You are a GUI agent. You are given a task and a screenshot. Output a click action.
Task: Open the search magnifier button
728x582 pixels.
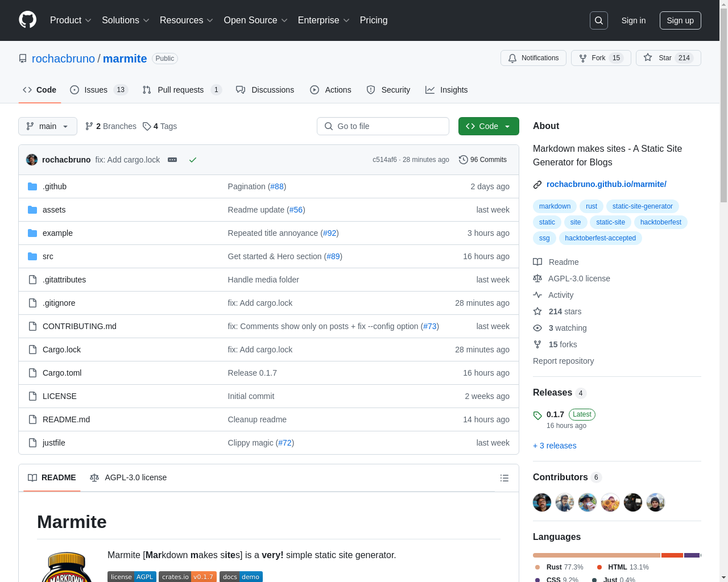coord(599,20)
